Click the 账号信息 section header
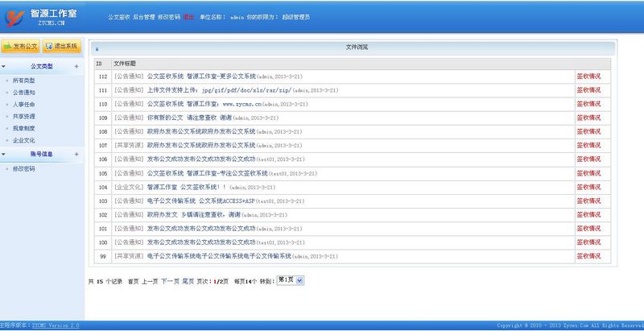This screenshot has height=331, width=644. pyautogui.click(x=42, y=155)
